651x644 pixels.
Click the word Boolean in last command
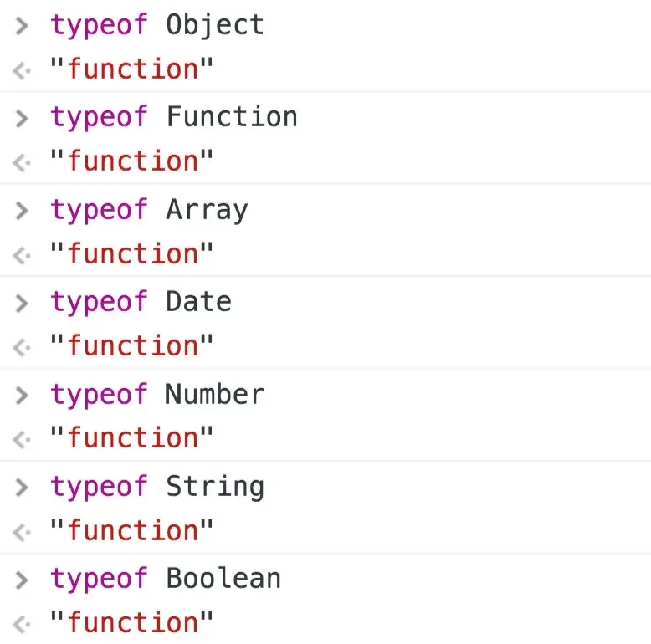[223, 579]
